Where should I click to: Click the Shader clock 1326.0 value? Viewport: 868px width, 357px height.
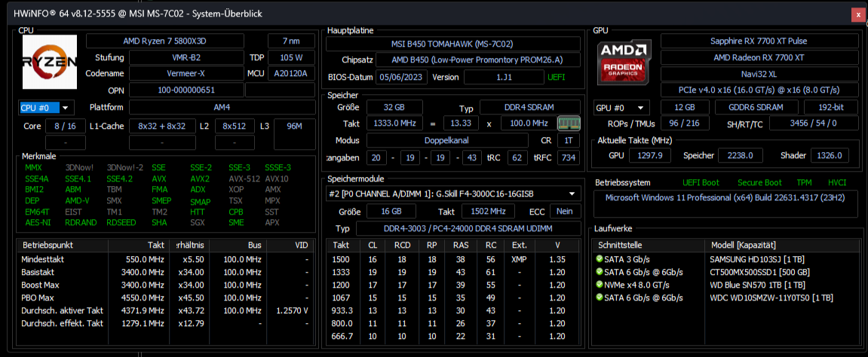(x=830, y=155)
